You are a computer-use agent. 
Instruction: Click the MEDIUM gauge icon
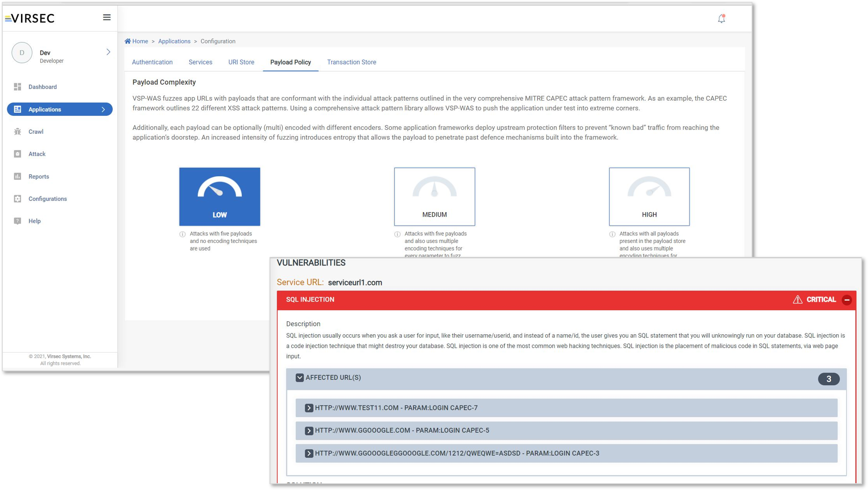point(434,187)
